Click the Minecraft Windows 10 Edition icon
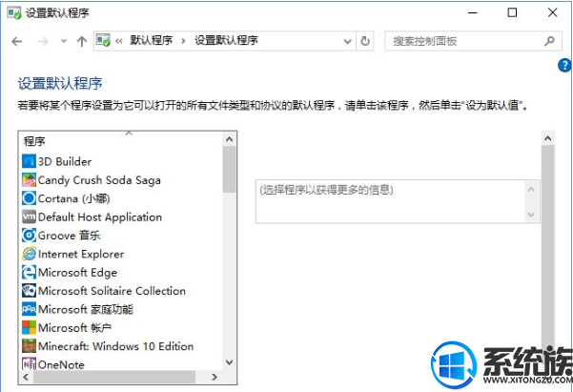Viewport: 573px width, 392px height. click(29, 346)
